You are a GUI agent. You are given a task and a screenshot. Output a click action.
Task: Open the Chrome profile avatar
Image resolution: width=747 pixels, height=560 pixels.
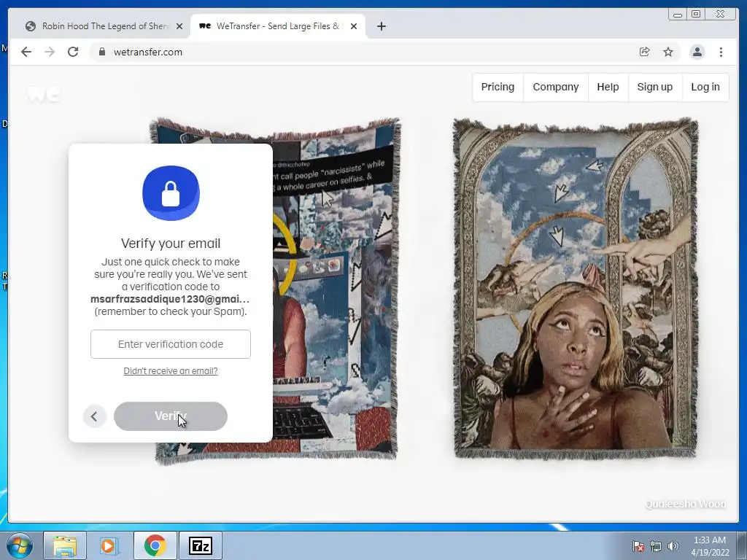point(697,52)
